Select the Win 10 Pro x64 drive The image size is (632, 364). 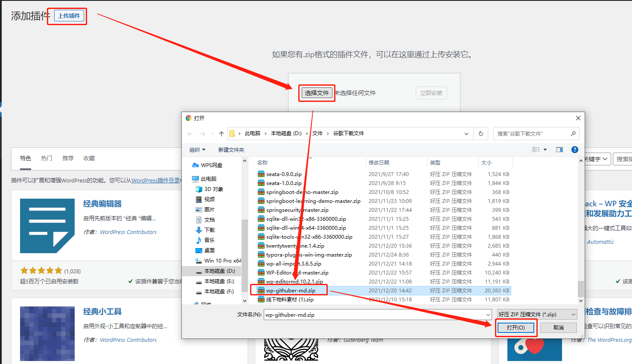coord(218,260)
